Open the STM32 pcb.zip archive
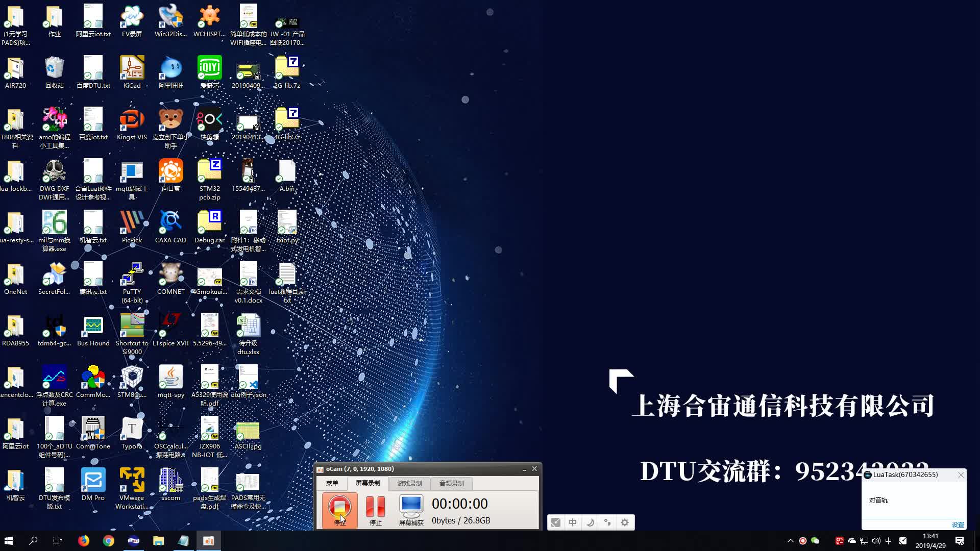This screenshot has height=551, width=980. tap(209, 180)
